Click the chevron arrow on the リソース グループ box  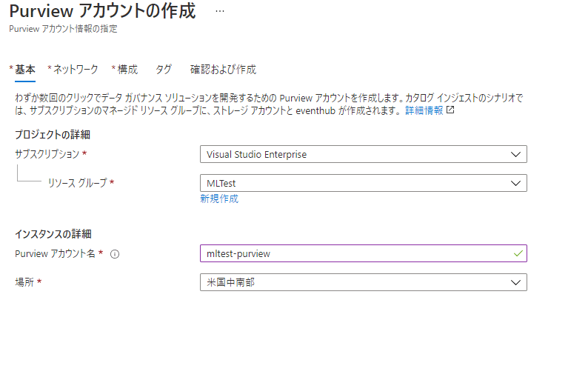pos(515,183)
